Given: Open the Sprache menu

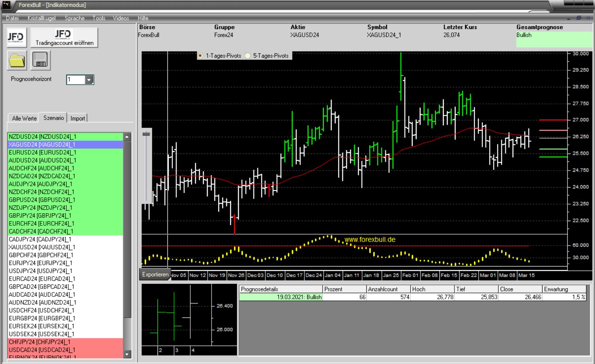Looking at the screenshot, I should tap(75, 18).
